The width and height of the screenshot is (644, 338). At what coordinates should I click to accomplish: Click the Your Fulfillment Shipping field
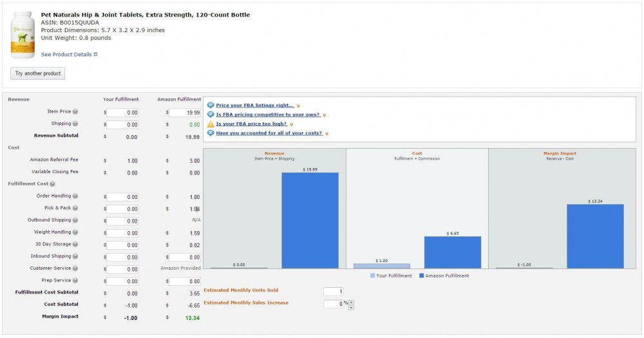(122, 124)
